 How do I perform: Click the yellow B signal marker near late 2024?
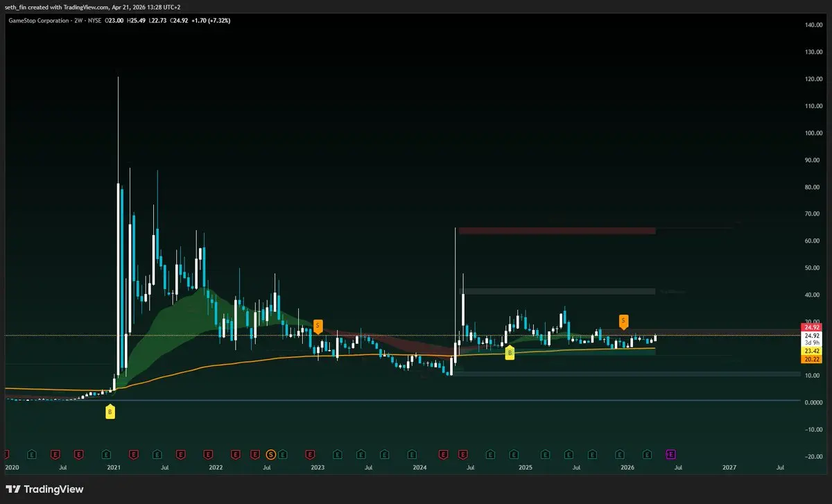coord(510,353)
